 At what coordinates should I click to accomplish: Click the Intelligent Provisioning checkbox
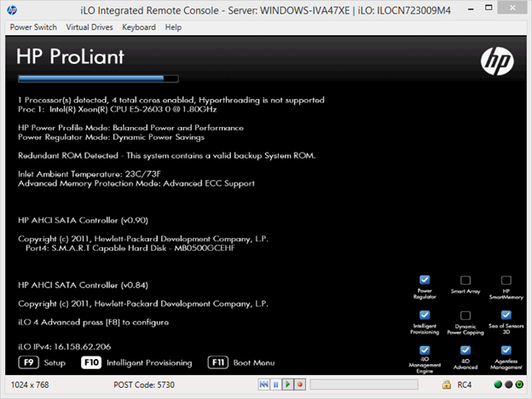click(425, 315)
